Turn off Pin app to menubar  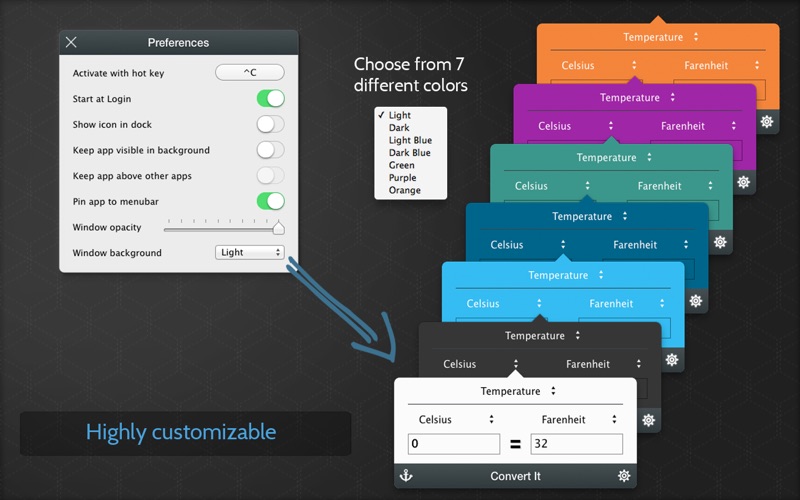[270, 201]
